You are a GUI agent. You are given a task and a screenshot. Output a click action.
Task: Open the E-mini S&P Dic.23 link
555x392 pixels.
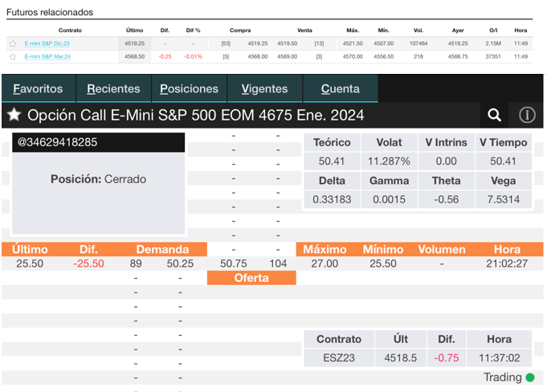(47, 43)
